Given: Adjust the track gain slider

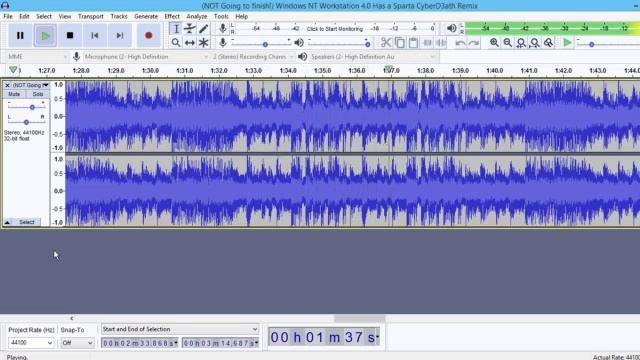Looking at the screenshot, I should click(x=26, y=107).
